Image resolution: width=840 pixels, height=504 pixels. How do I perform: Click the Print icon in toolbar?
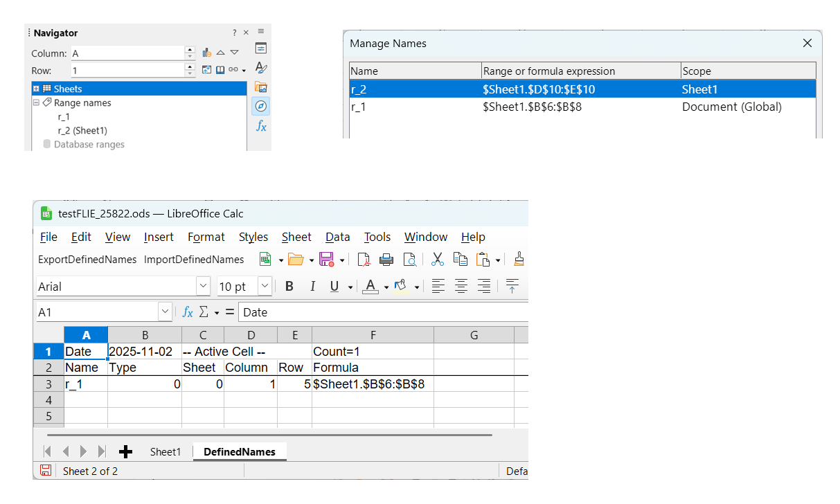click(x=386, y=260)
